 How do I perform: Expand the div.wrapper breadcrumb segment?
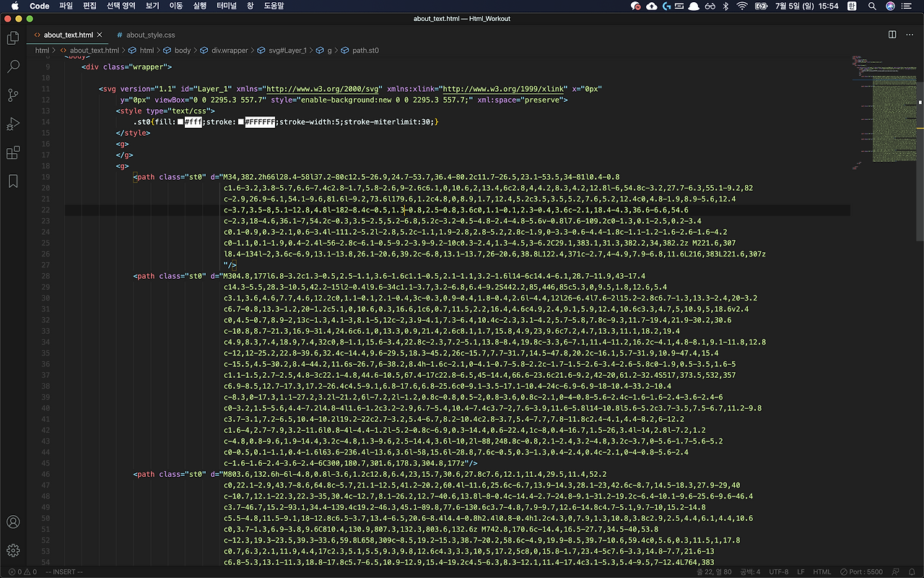coord(224,51)
